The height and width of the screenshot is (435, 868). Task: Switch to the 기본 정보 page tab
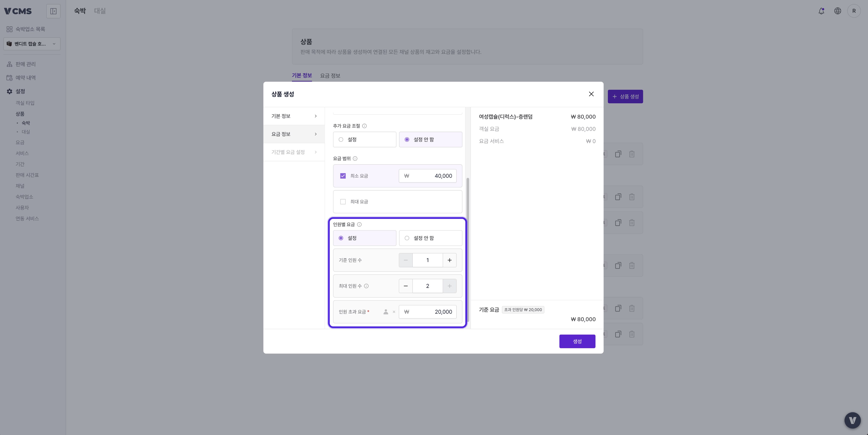click(x=302, y=75)
